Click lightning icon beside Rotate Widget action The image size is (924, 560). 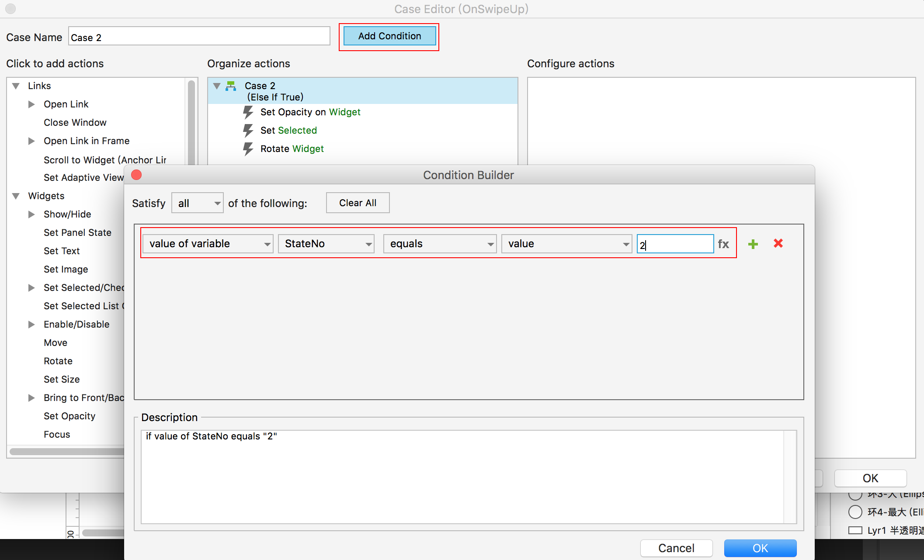pos(248,149)
